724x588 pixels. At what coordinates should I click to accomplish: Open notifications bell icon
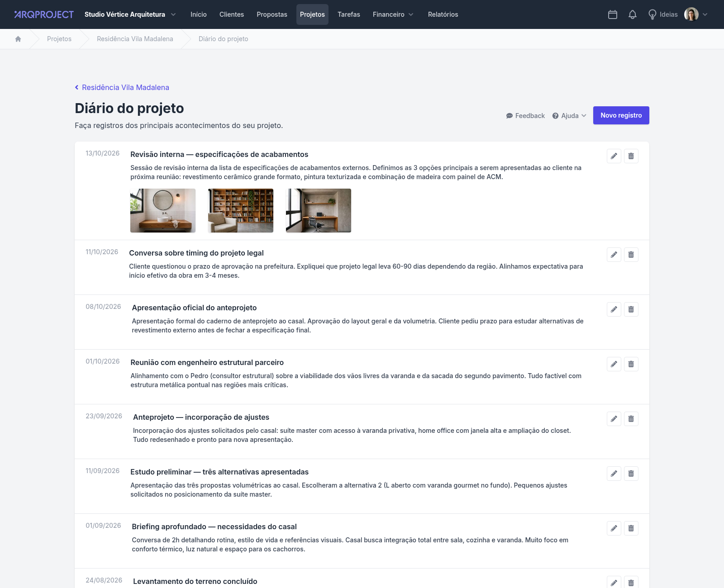(x=633, y=14)
